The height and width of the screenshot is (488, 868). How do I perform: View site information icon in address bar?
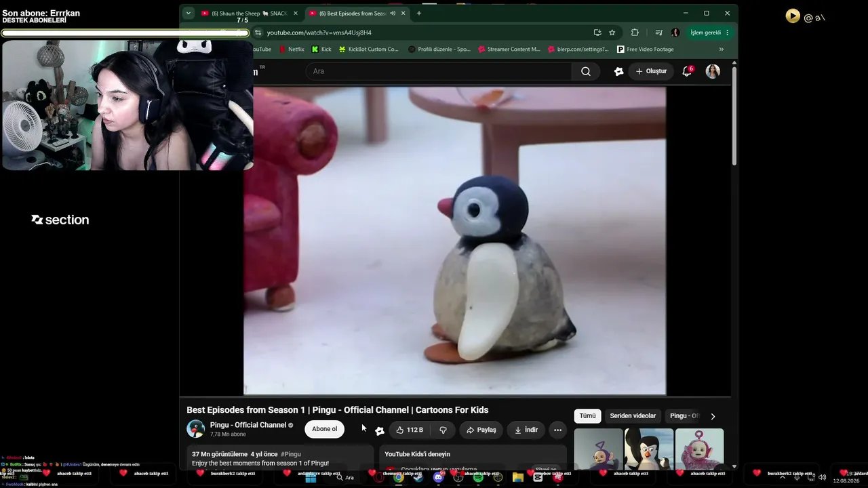258,33
